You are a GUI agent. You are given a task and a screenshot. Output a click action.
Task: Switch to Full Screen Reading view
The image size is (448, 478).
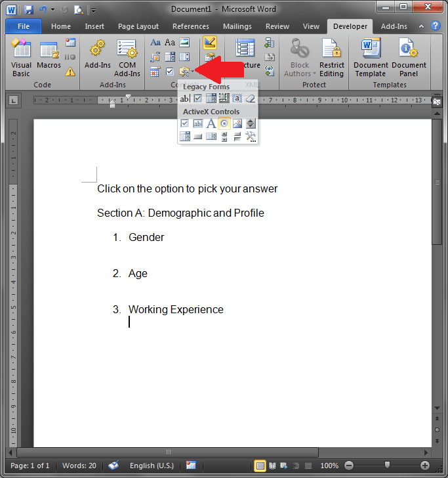[272, 466]
